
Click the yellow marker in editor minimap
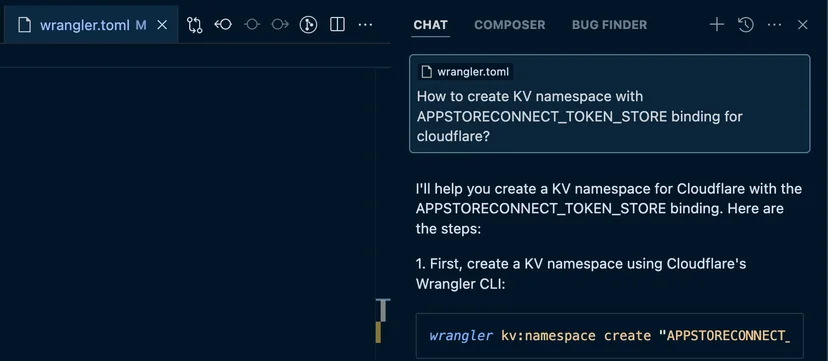point(378,332)
